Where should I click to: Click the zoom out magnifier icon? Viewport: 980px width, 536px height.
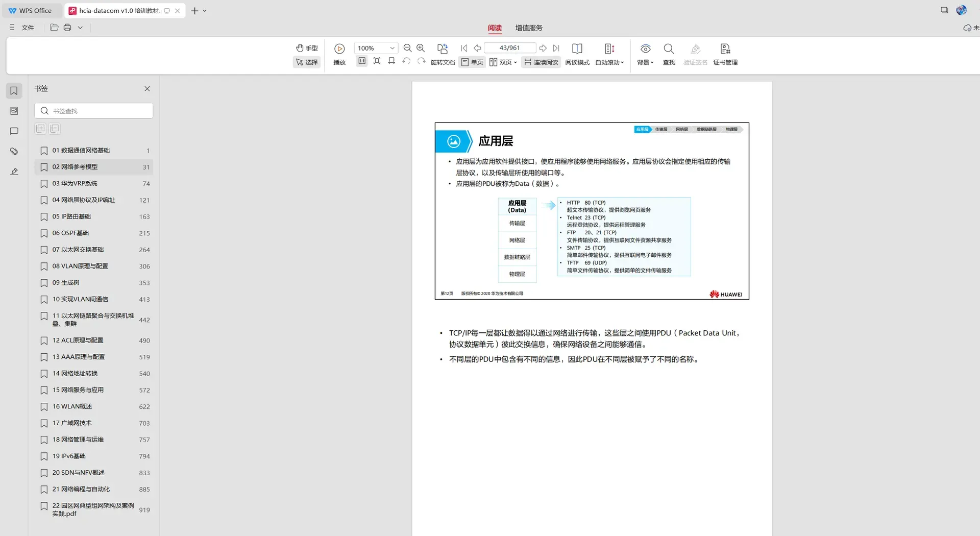(407, 48)
